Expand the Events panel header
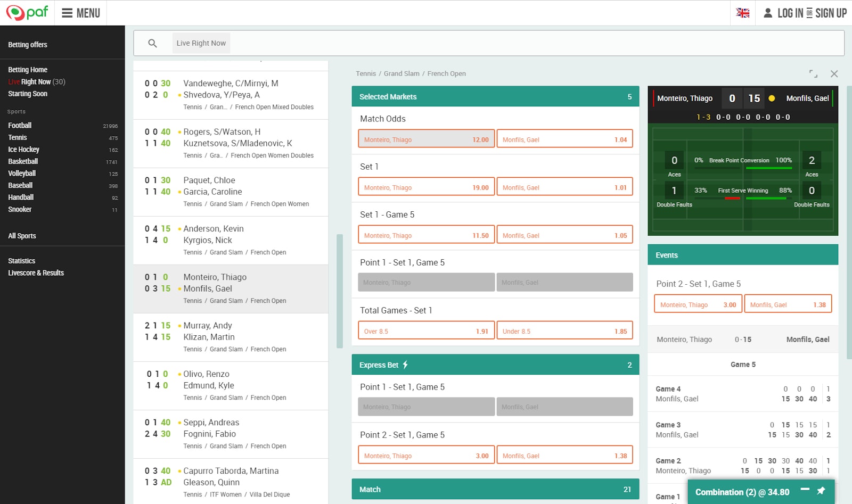 coord(742,254)
